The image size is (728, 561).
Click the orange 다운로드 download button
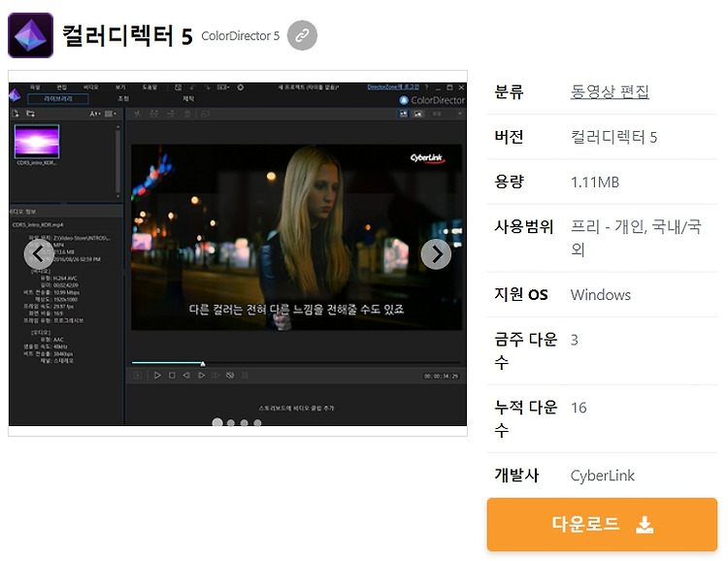602,524
